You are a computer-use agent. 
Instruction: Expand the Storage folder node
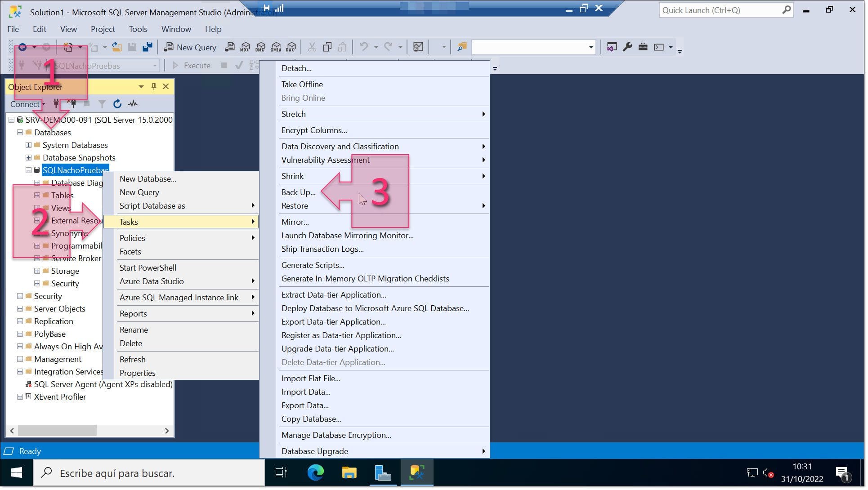[x=37, y=271]
